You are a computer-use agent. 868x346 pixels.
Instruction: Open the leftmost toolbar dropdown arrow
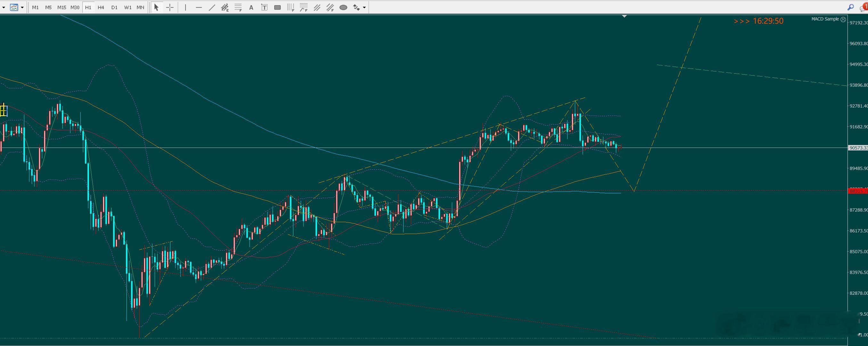[x=4, y=7]
